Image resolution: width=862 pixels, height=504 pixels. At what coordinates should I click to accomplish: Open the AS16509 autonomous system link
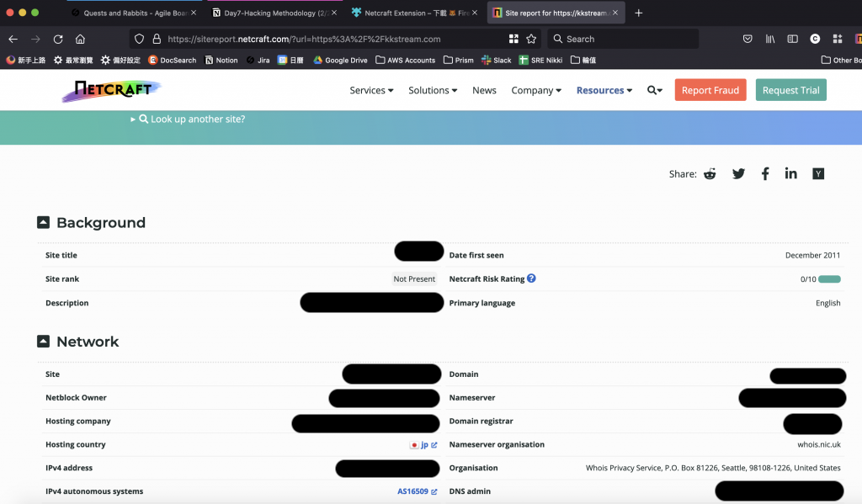[418, 491]
